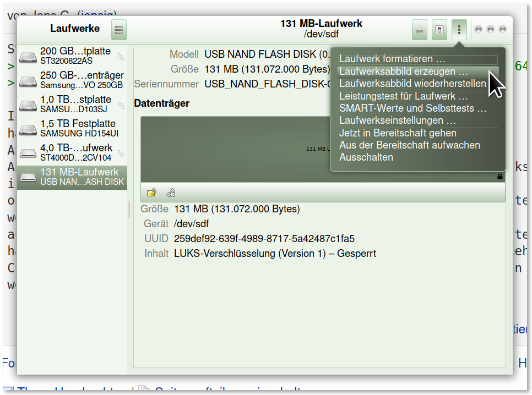Open additional partition options gears icon
The width and height of the screenshot is (532, 395).
click(171, 193)
